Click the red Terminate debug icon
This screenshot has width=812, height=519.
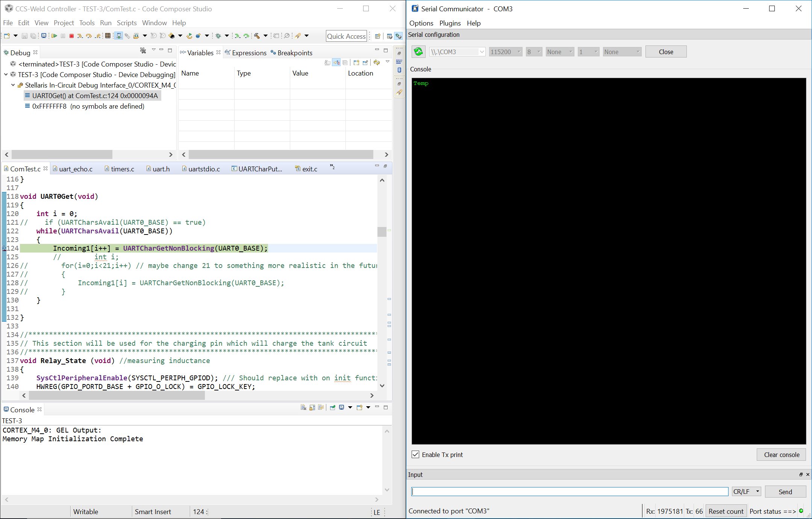71,36
